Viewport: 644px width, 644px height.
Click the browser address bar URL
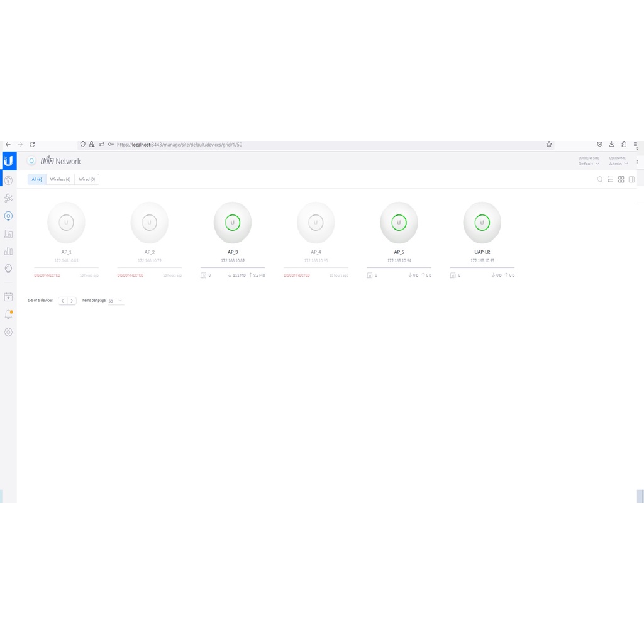pos(179,145)
